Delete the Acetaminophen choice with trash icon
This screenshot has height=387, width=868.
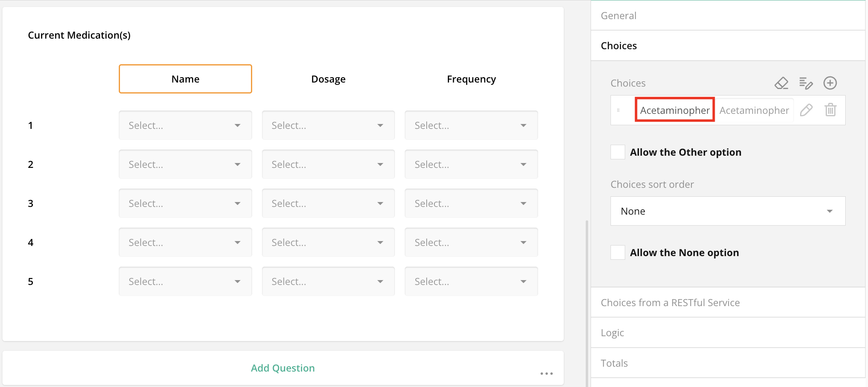pos(830,110)
